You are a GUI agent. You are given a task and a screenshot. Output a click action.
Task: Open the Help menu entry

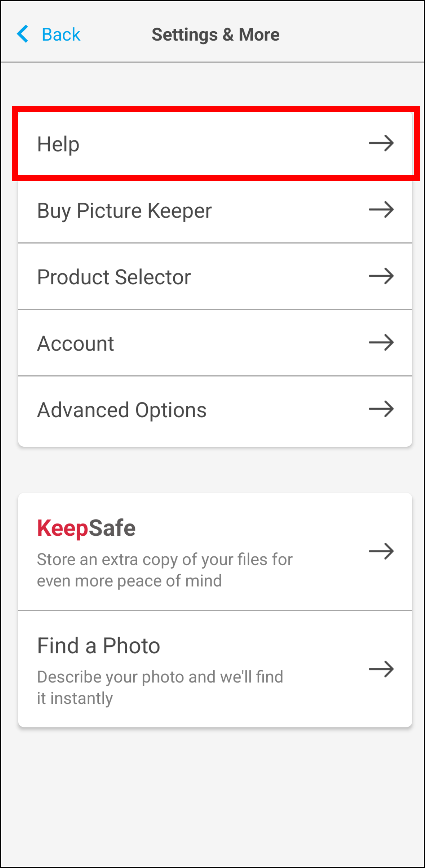point(215,143)
